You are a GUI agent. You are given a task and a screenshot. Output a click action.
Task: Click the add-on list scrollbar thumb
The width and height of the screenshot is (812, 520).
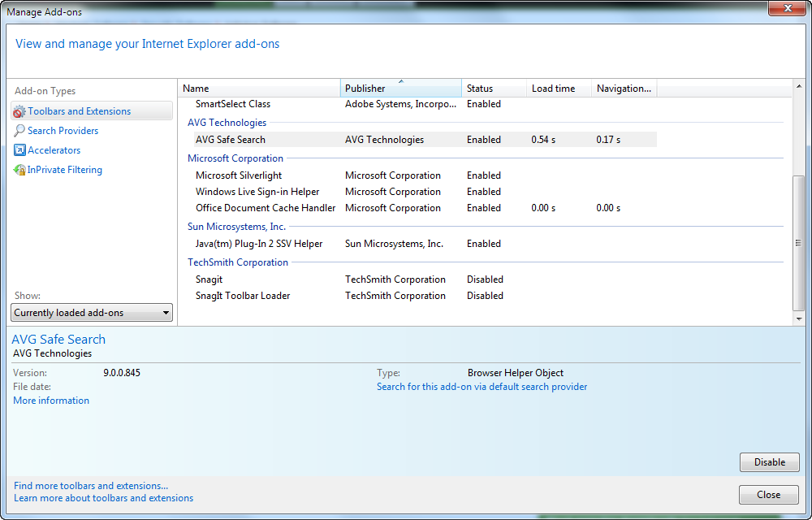click(x=799, y=243)
